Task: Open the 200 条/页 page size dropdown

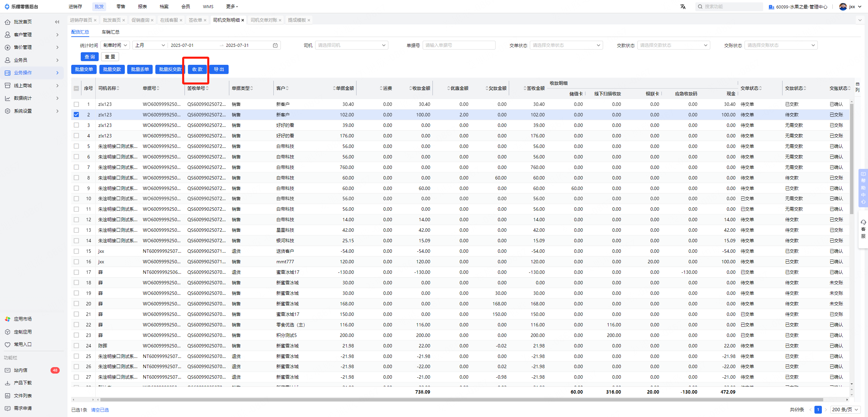Action: pos(845,410)
